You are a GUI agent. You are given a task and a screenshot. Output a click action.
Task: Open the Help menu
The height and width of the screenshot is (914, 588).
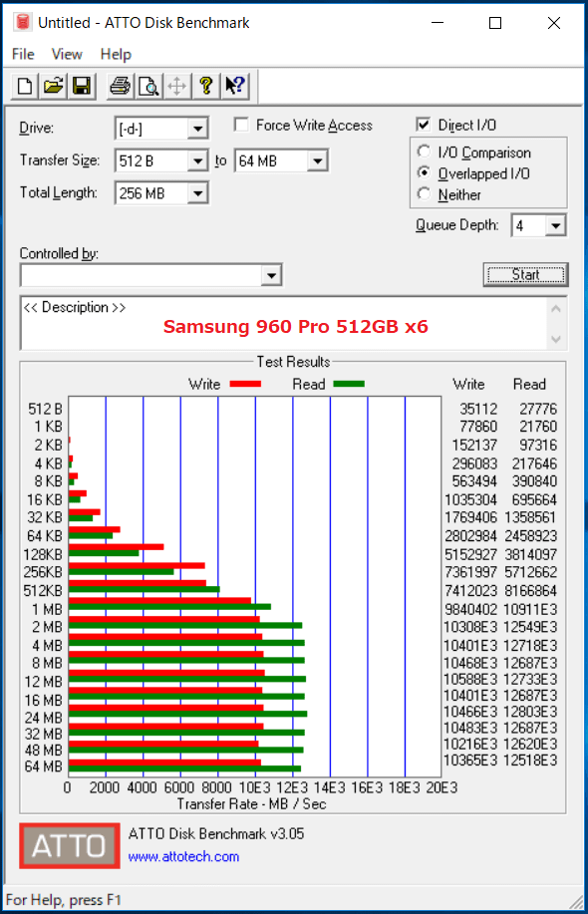pos(116,54)
